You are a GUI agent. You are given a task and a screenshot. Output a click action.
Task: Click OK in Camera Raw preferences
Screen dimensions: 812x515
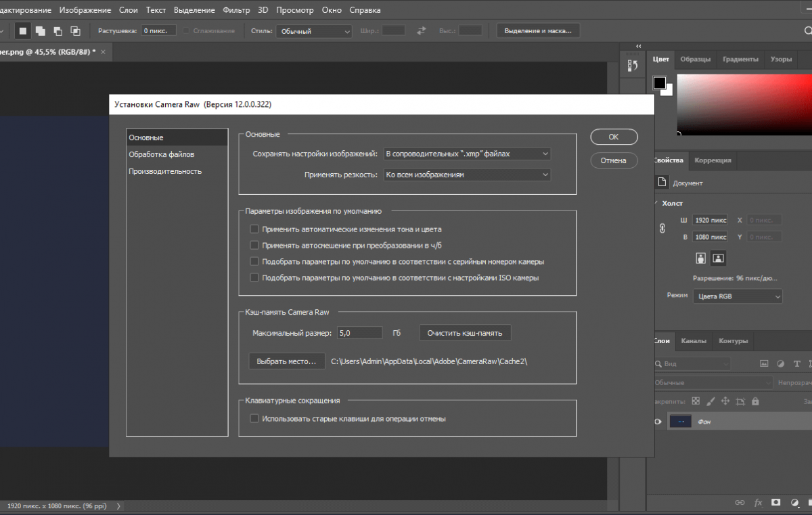pyautogui.click(x=614, y=137)
